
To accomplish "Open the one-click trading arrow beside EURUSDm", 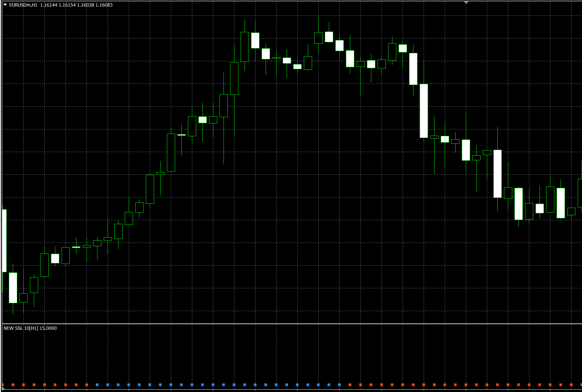I will (5, 5).
